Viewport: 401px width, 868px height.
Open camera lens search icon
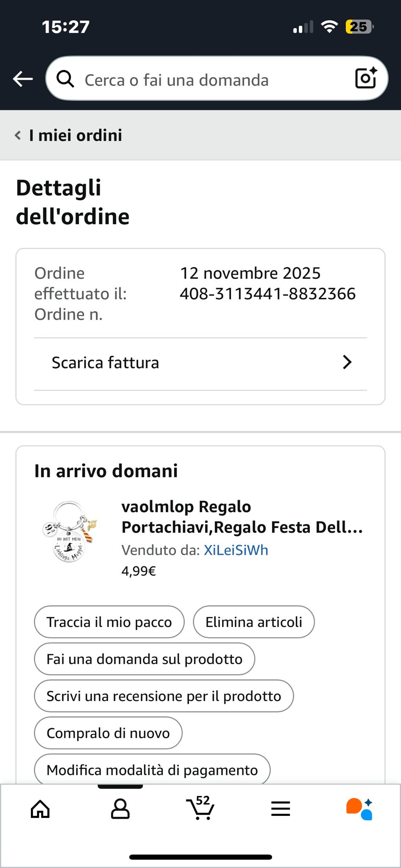click(x=365, y=78)
